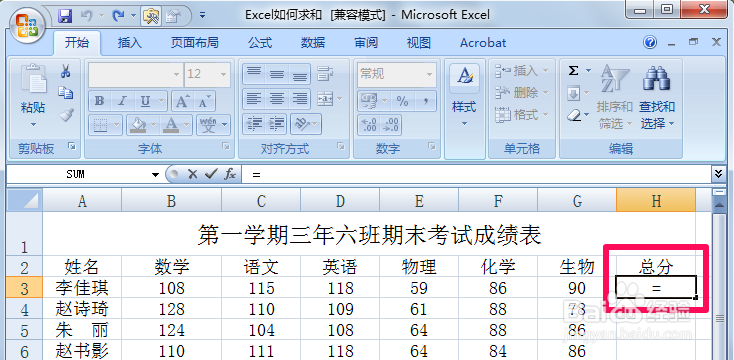Redo using the quick access toolbar arrow
734x360 pixels.
(117, 16)
